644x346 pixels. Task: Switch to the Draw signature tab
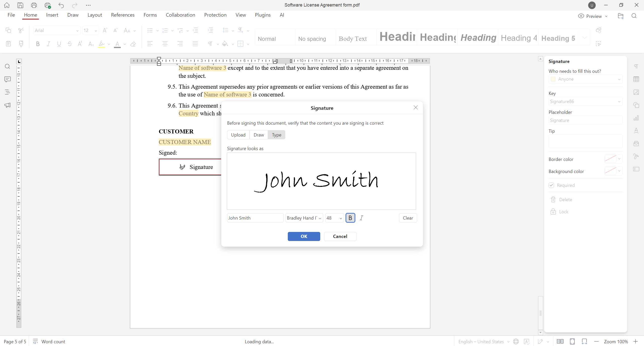259,135
